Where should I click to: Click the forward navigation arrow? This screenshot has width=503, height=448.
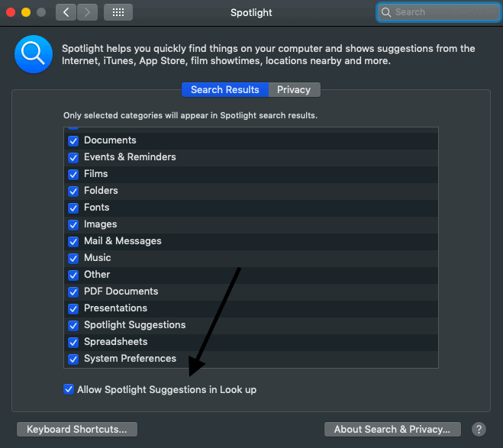pos(87,12)
